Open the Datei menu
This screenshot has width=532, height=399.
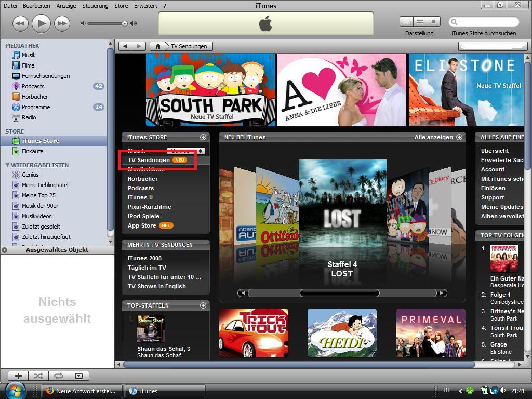tap(10, 6)
